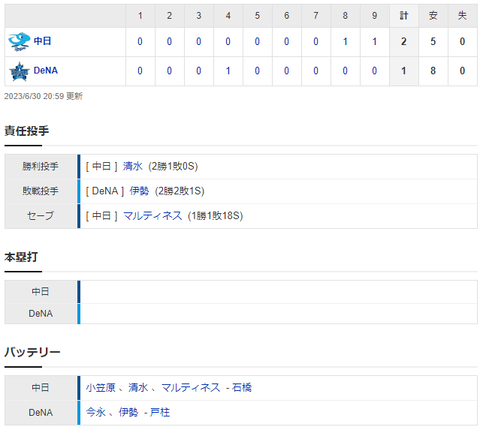
Task: Open save pitcher マルティネス profile link
Action: [152, 216]
